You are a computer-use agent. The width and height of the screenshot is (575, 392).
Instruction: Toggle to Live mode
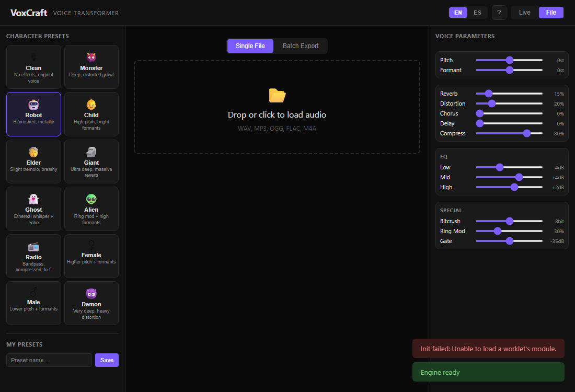point(524,13)
